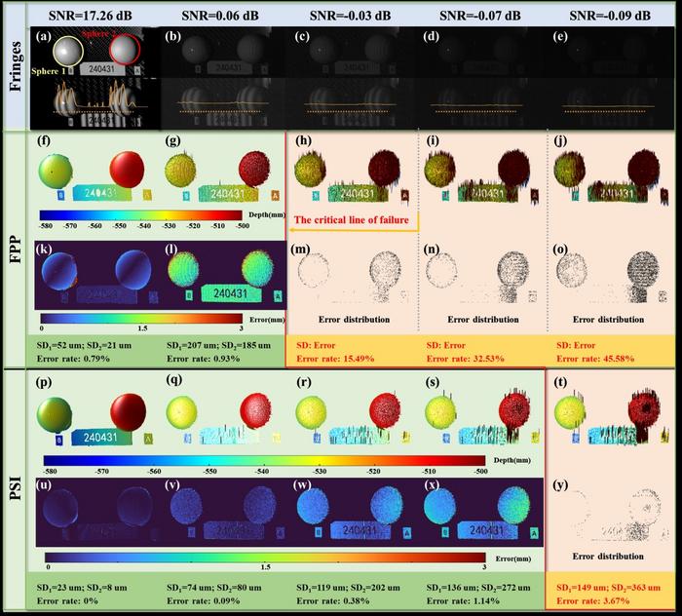Screen dimensions: 682x616
Task: Click the PSI error map panel (w)
Action: click(355, 512)
